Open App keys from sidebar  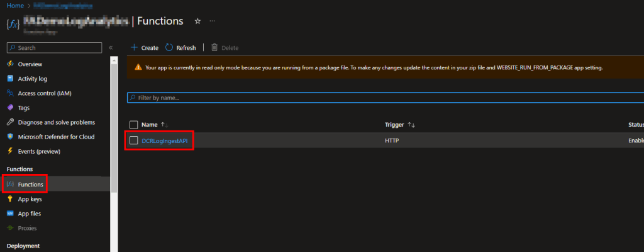pyautogui.click(x=31, y=198)
